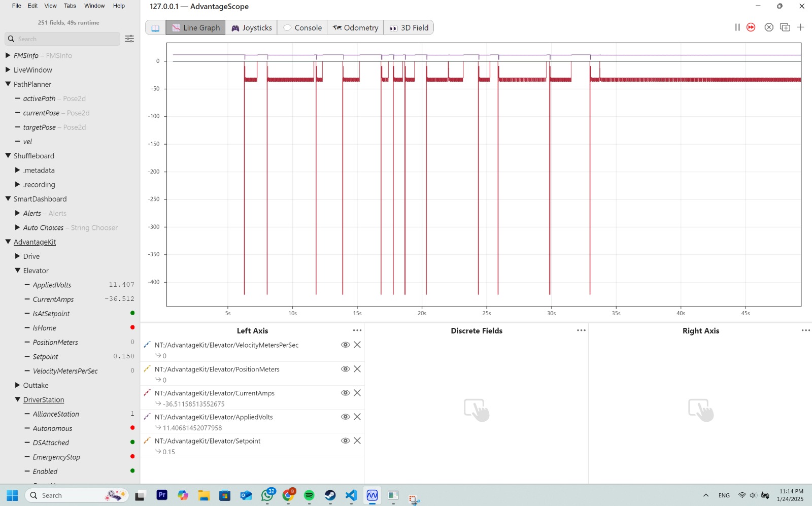812x506 pixels.
Task: Switch to the Line Graph tab
Action: (x=195, y=28)
